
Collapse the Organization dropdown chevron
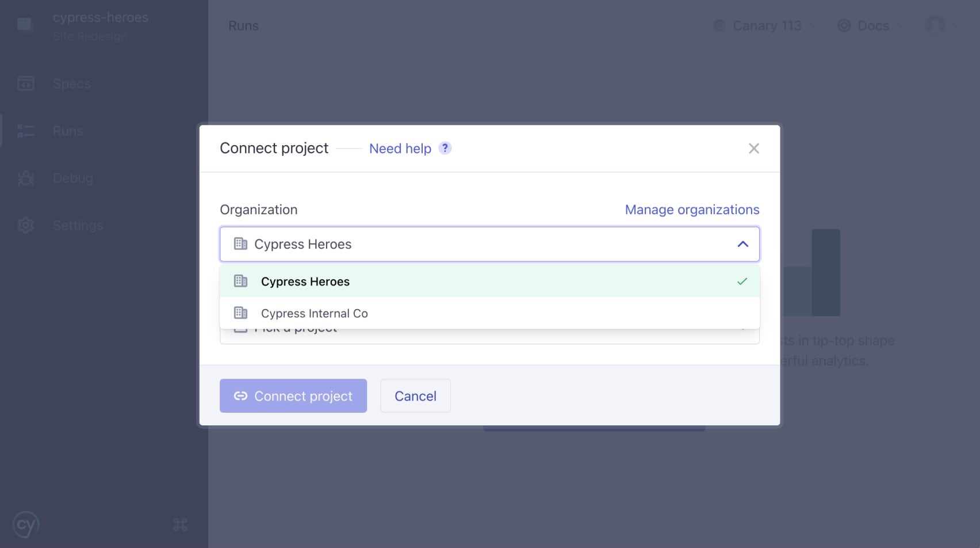point(742,244)
